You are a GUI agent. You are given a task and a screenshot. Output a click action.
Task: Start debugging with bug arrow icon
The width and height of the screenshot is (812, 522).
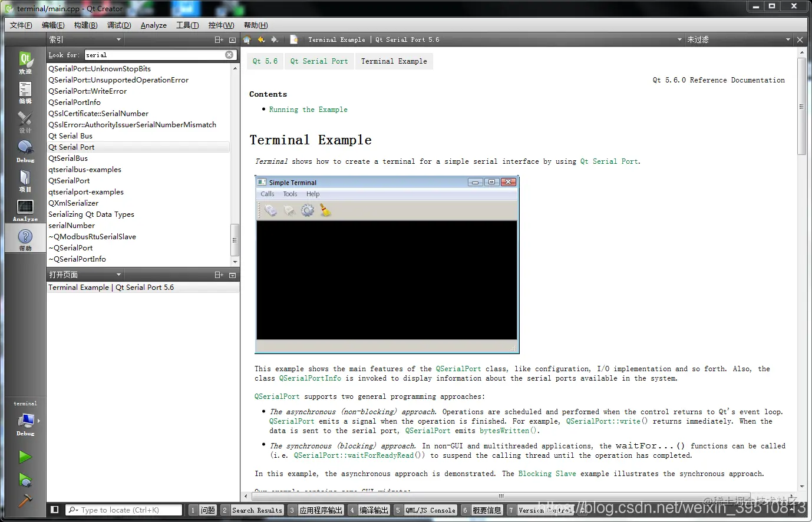pyautogui.click(x=25, y=480)
